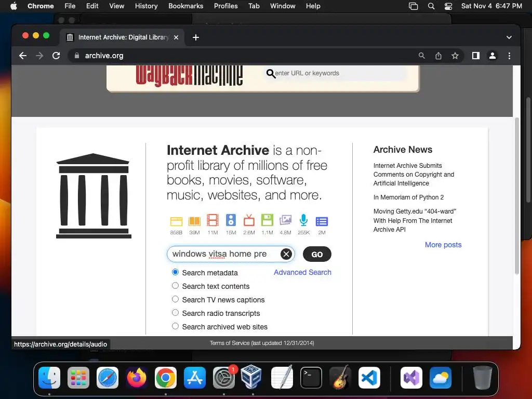
Task: Open the video film icon labeled 11M
Action: 212,220
